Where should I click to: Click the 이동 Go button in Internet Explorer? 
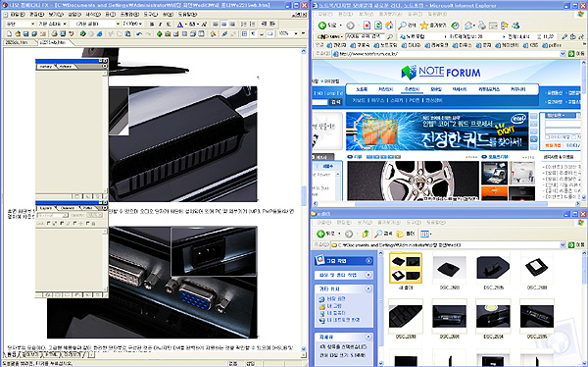[576, 54]
